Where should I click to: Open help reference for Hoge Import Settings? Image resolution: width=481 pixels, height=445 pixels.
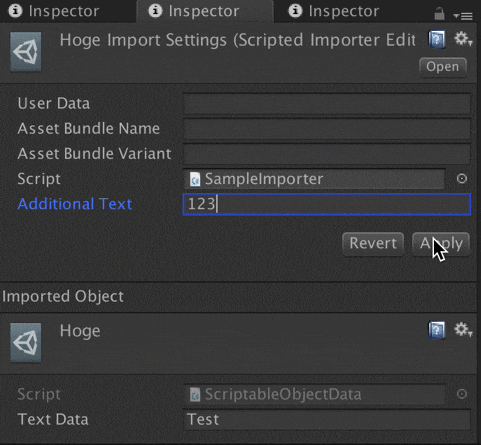437,39
